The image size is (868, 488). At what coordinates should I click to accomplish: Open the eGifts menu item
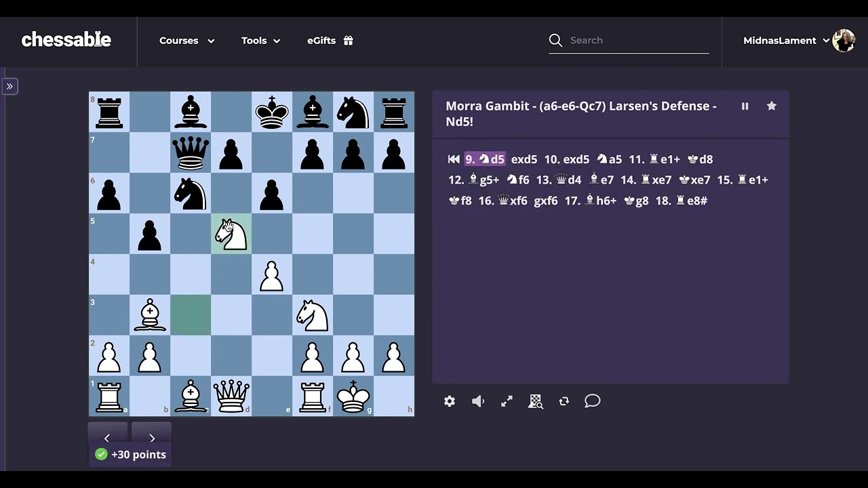330,41
